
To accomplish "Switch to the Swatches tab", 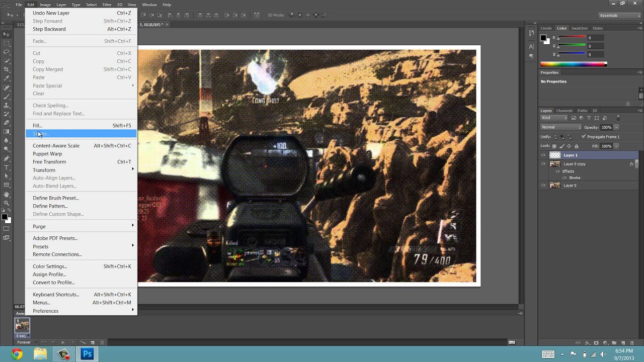I will coord(579,28).
